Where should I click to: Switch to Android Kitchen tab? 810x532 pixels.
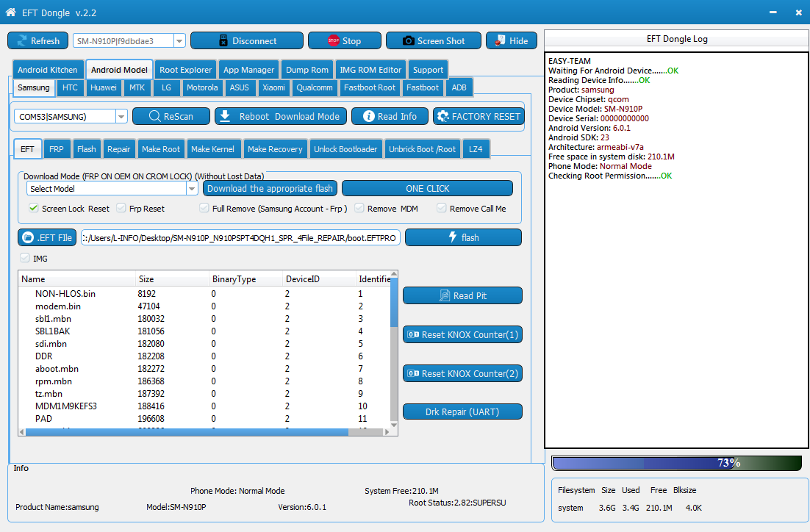pyautogui.click(x=48, y=70)
